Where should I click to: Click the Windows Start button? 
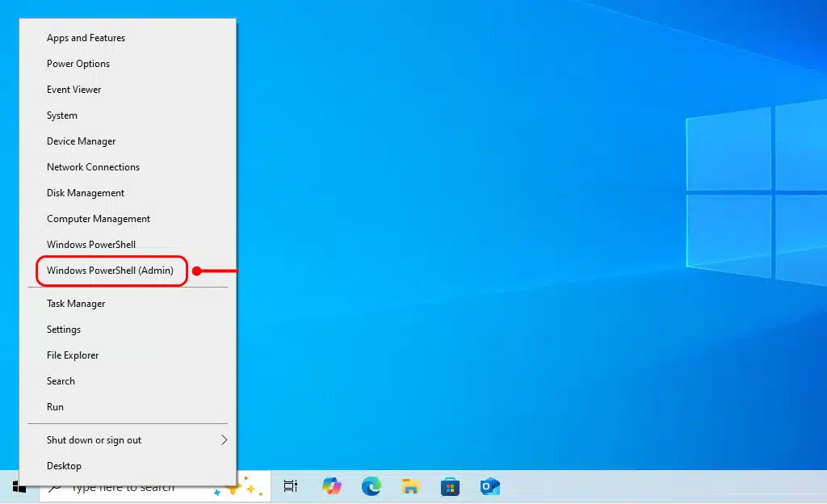tap(19, 487)
